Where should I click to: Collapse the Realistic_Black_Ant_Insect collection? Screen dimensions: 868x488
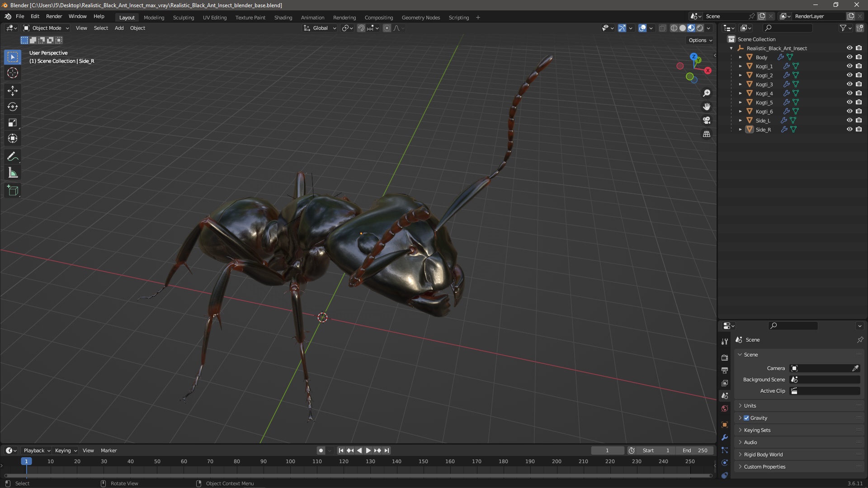click(x=731, y=48)
